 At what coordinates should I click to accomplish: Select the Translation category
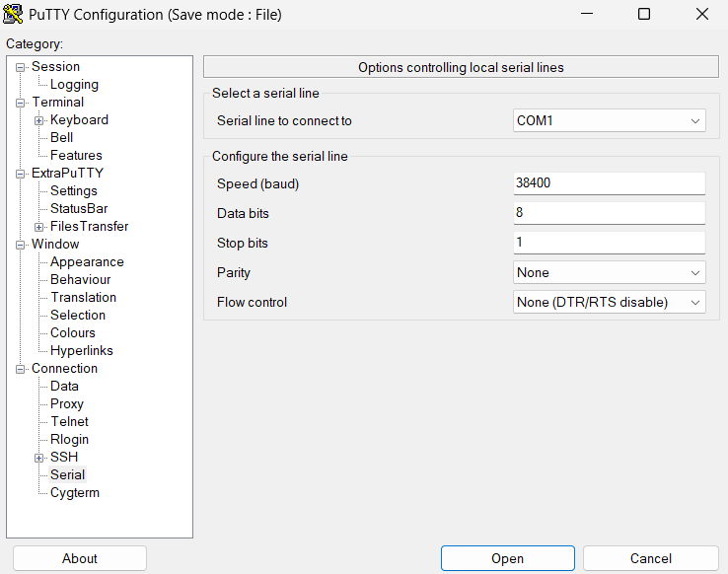point(83,297)
